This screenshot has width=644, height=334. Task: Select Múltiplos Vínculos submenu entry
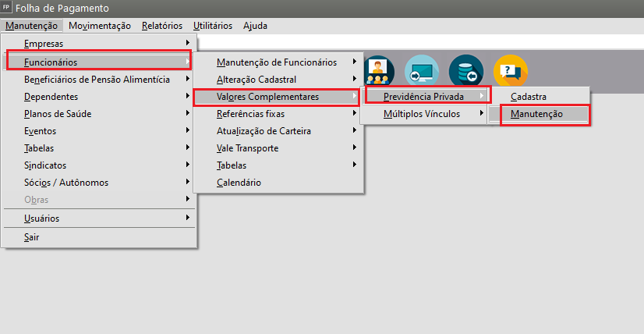tap(424, 114)
